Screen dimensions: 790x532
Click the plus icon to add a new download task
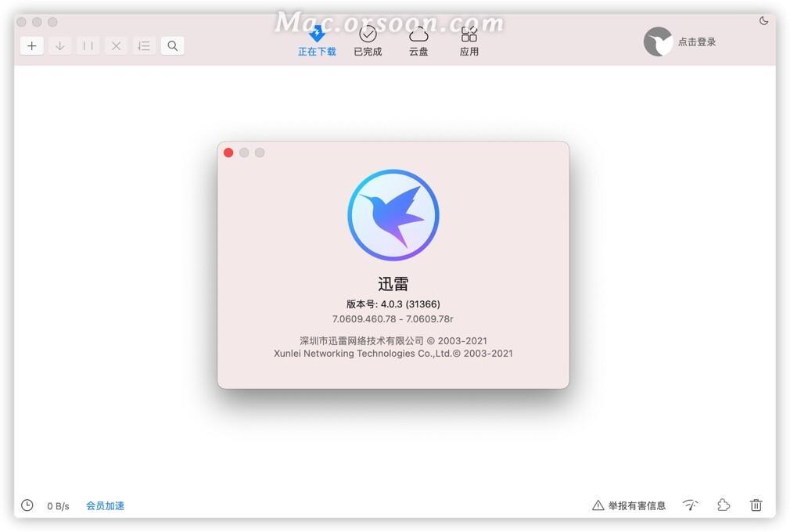32,46
